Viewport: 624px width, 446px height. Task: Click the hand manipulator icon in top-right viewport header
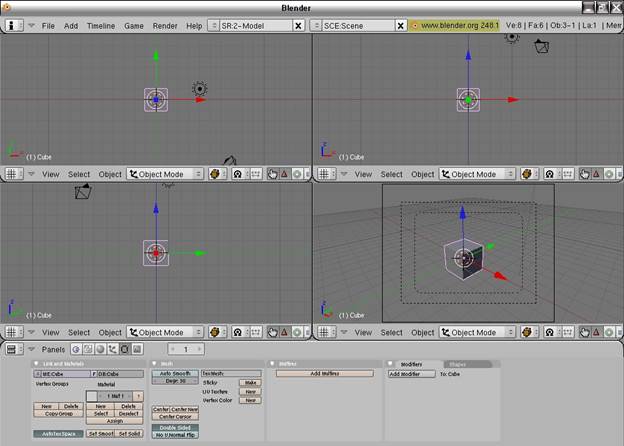coord(584,174)
